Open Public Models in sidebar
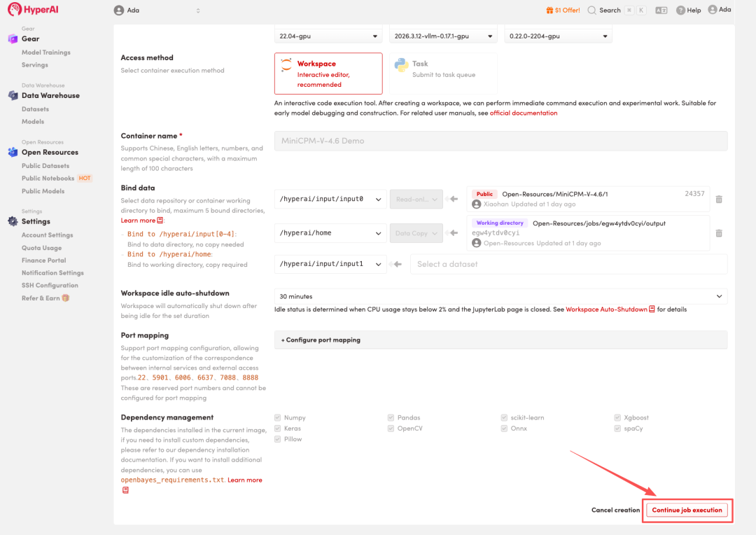The width and height of the screenshot is (756, 535). coord(43,191)
